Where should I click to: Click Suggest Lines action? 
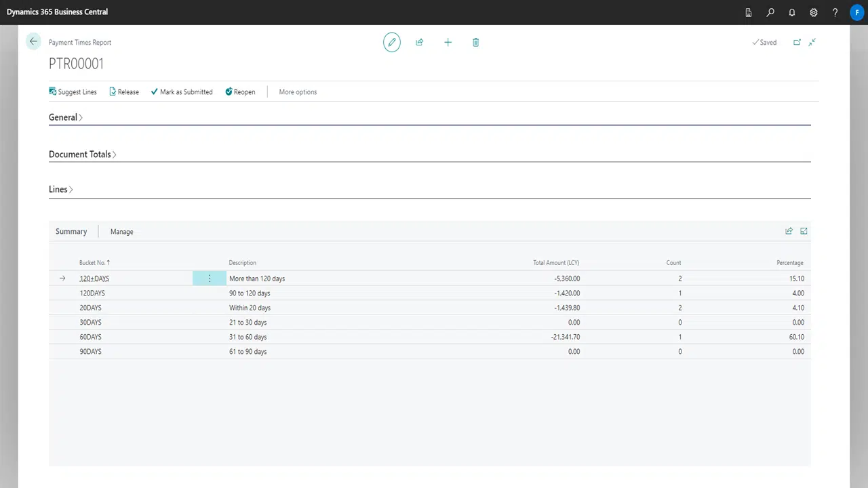tap(73, 92)
